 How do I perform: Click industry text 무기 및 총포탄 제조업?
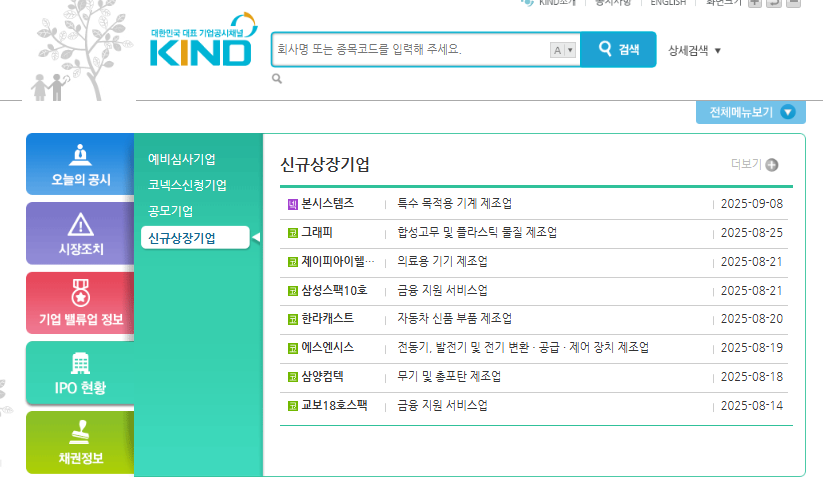449,376
